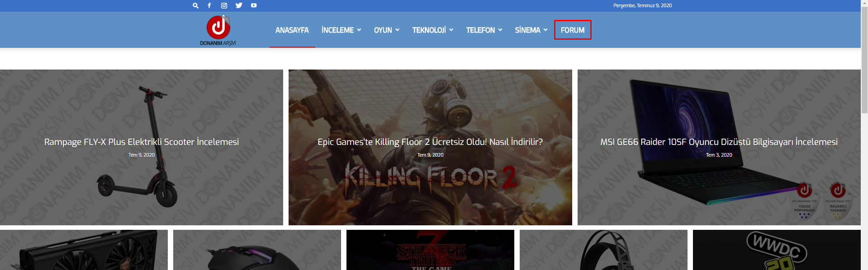Open Killing Floor 2 free article headline

click(x=430, y=142)
